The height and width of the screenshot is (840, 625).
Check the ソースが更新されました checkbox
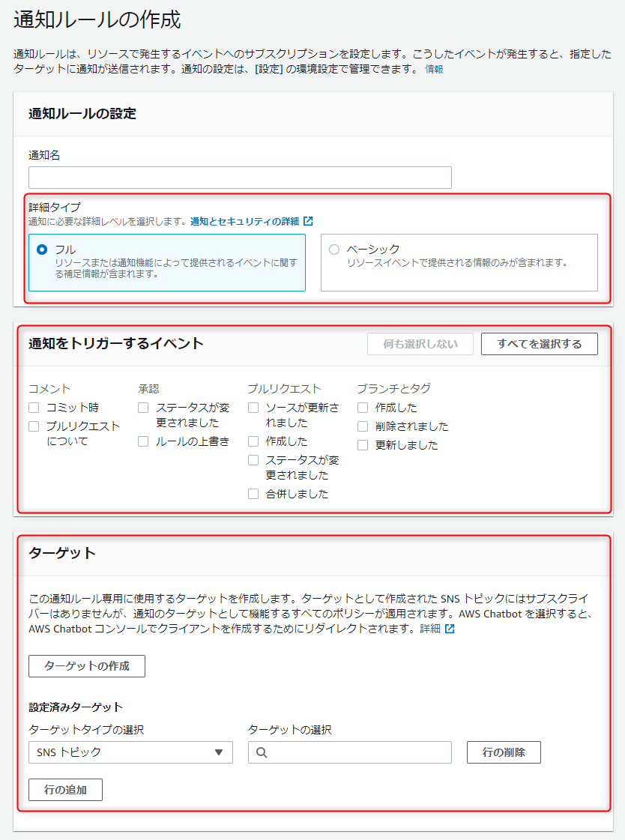[253, 408]
